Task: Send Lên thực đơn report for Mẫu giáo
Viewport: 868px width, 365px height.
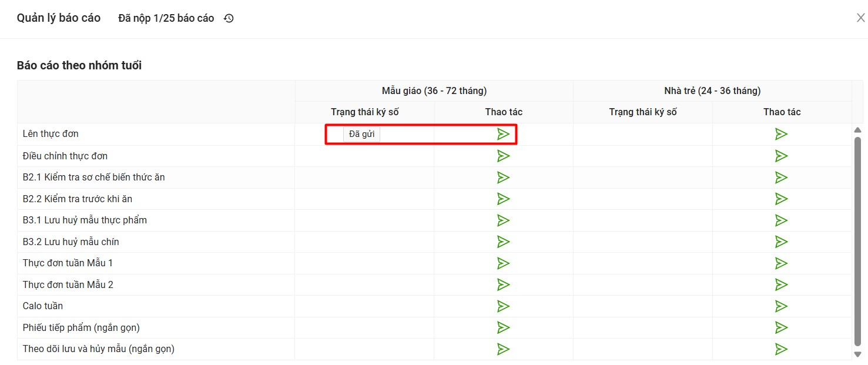Action: point(503,134)
